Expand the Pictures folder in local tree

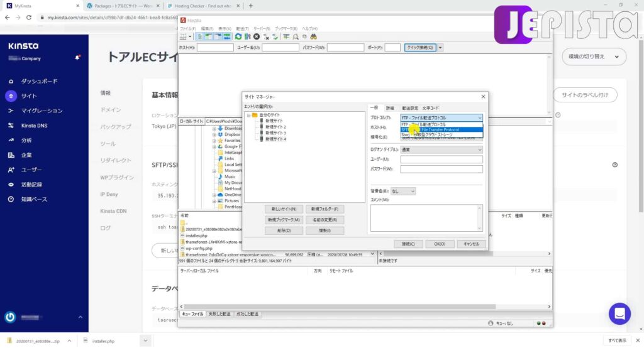tap(214, 201)
